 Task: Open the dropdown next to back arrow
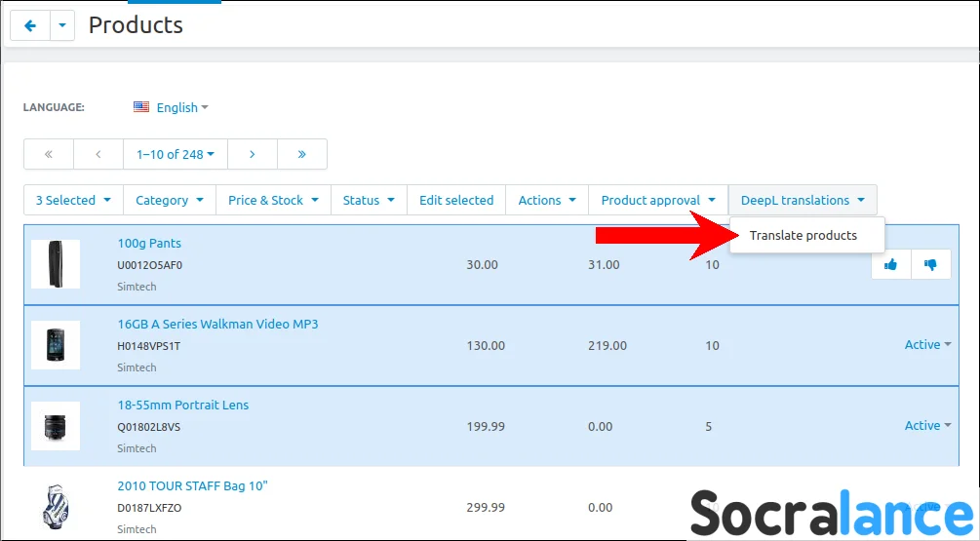pos(62,26)
